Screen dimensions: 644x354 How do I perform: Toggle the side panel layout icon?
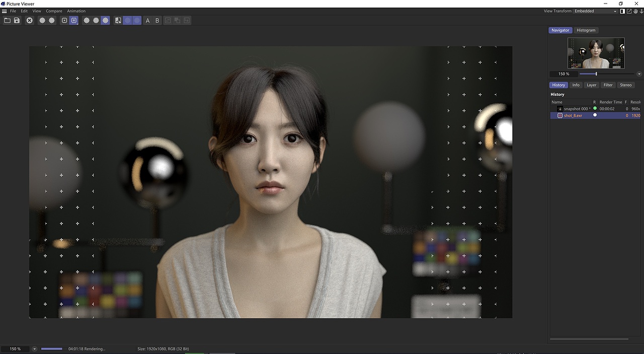click(622, 11)
